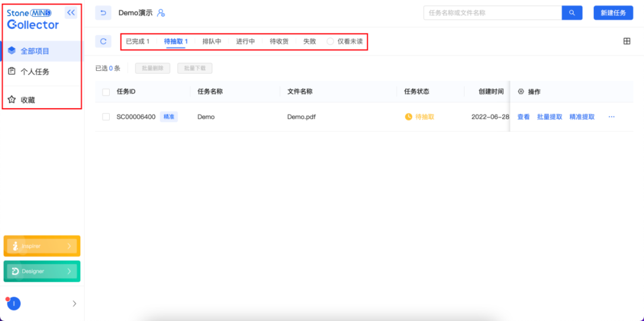Screen dimensions: 644x321
Task: Click the 收藏 star favorites item
Action: [x=27, y=100]
